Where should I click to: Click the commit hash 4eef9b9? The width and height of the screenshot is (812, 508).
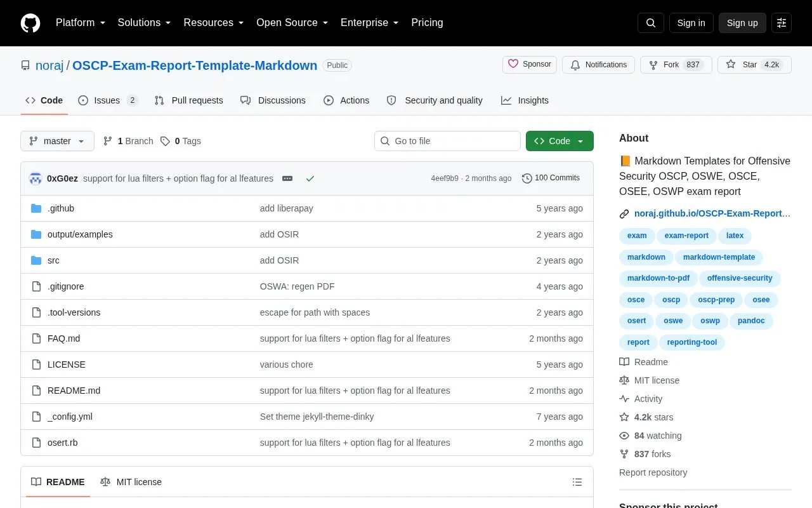[x=445, y=178]
